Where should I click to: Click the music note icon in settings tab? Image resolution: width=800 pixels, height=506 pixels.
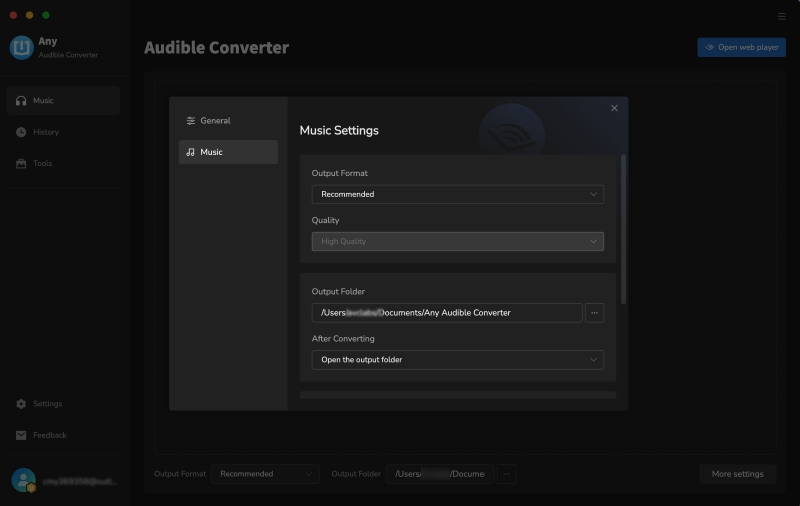pyautogui.click(x=190, y=152)
